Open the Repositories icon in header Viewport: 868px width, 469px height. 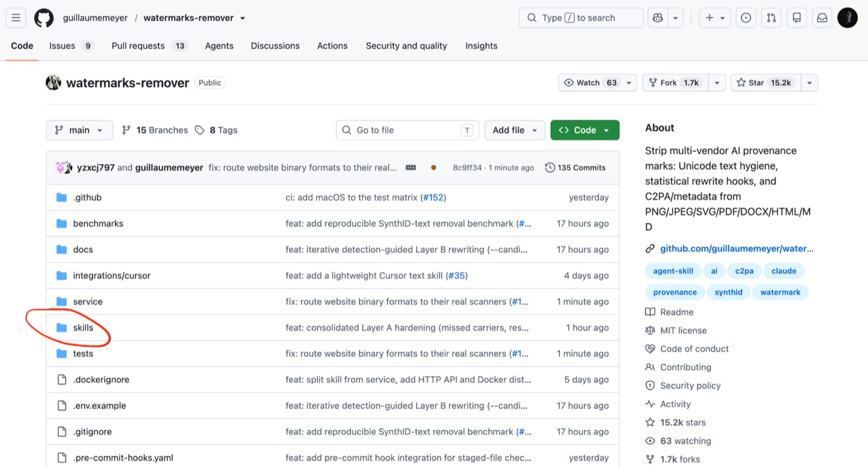(797, 18)
